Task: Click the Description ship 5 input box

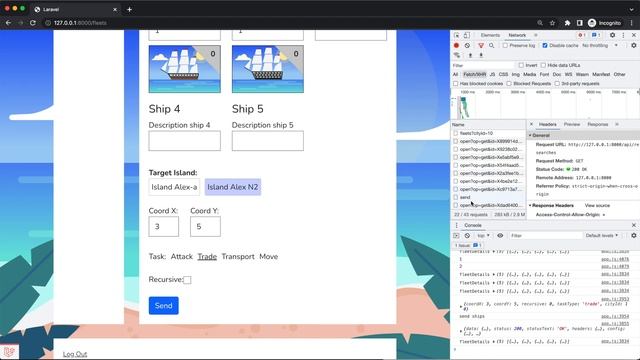Action: [x=268, y=141]
